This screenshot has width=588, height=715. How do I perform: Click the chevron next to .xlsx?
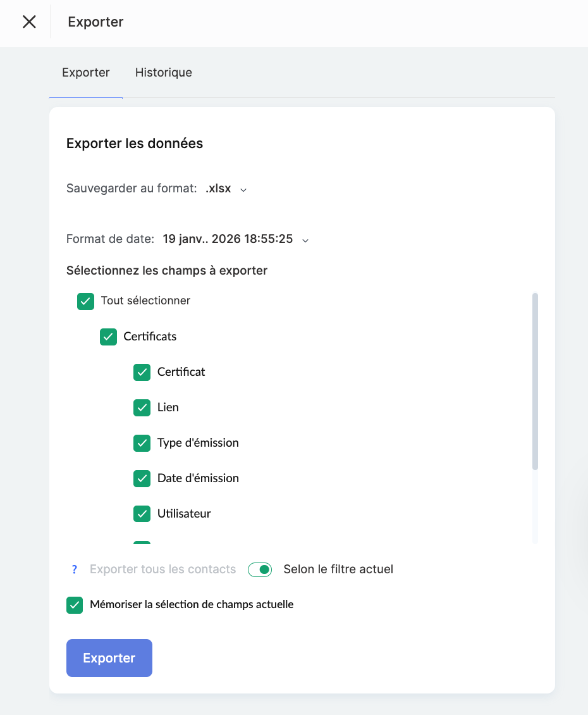[x=243, y=189]
